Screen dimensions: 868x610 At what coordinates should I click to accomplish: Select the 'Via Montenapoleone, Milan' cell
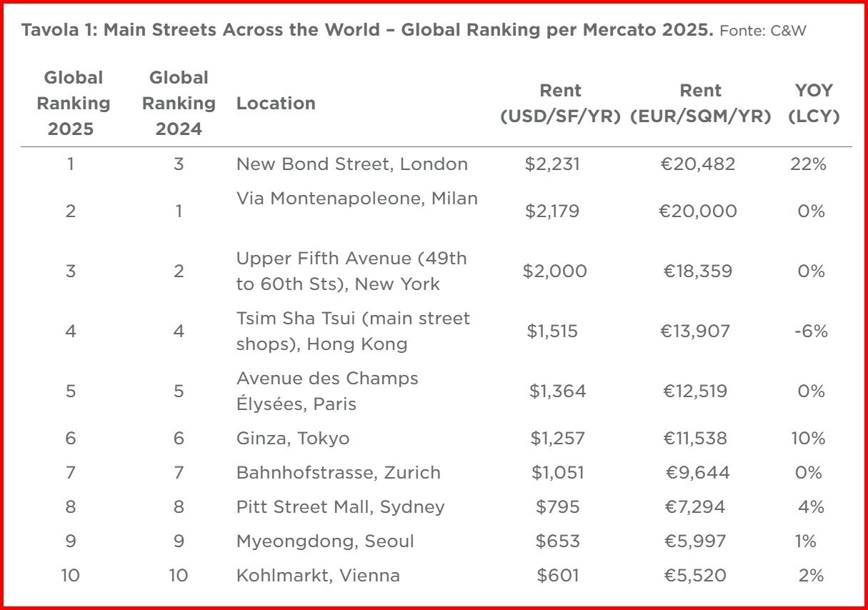tap(357, 199)
